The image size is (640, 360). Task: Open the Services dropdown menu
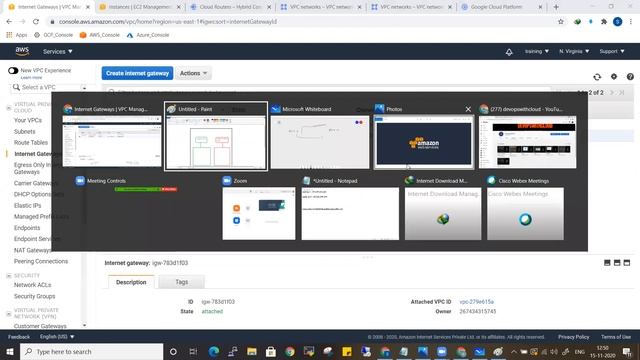[58, 51]
